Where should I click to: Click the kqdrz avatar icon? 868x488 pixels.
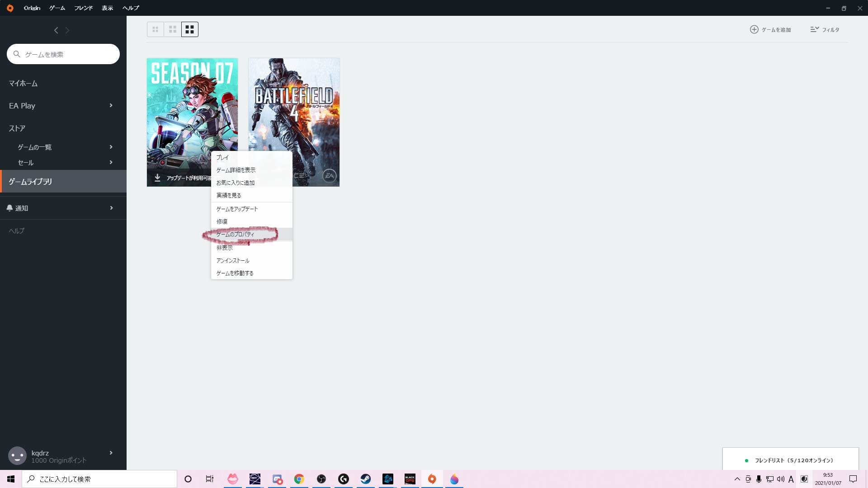coord(18,456)
